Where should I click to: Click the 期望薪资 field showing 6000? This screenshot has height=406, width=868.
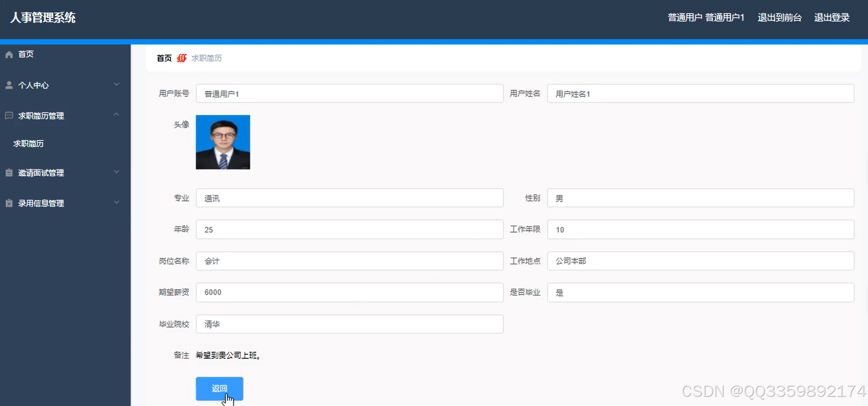coord(349,293)
